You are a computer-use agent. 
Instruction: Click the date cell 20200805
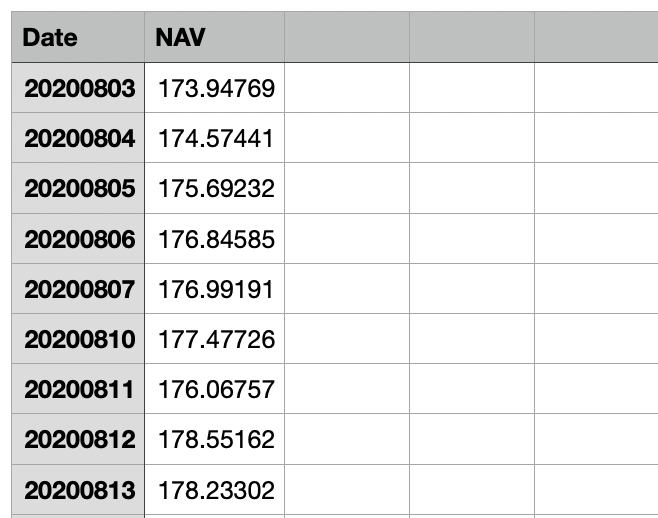[x=78, y=188]
